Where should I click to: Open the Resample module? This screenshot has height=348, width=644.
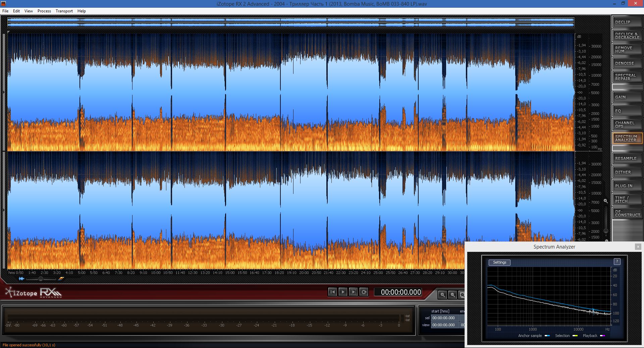click(x=627, y=158)
